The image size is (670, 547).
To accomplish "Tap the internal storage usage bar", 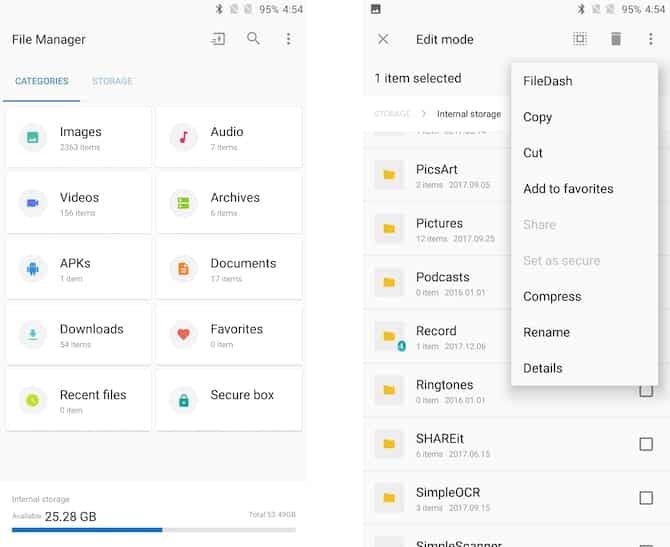I will 154,530.
